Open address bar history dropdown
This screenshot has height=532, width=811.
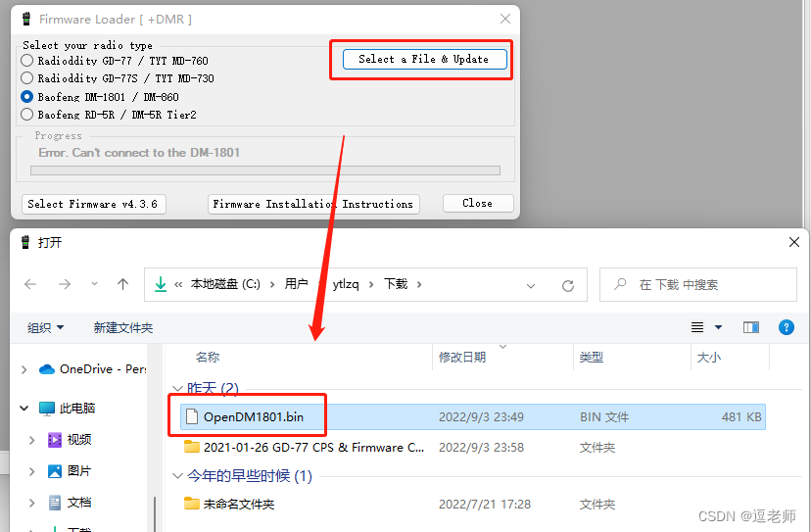(531, 285)
